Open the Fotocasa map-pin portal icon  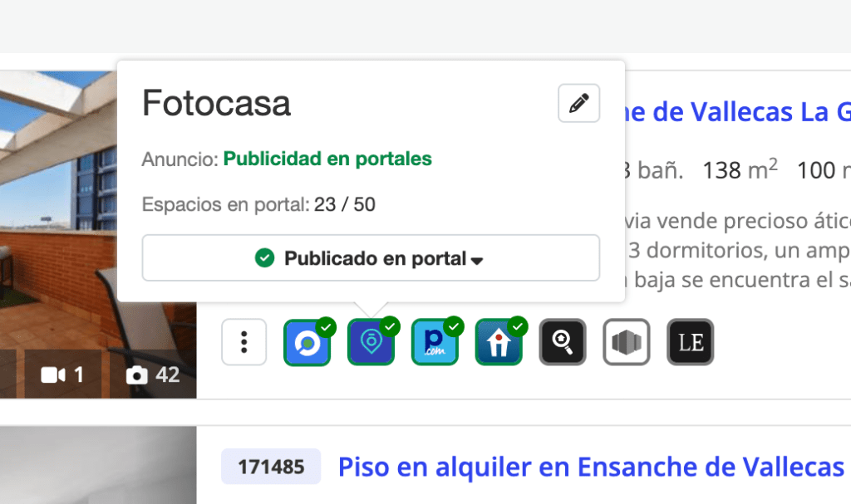click(x=371, y=342)
